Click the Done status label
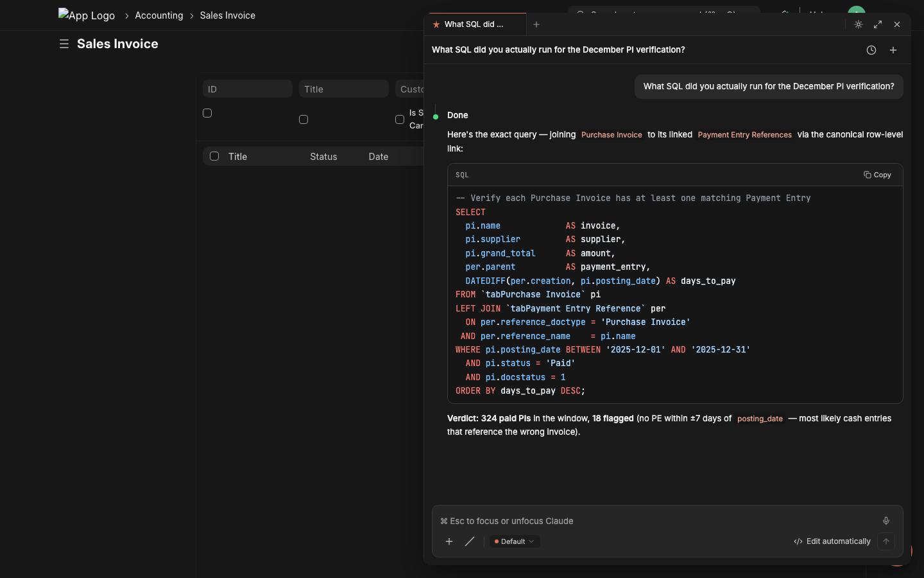Viewport: 924px width, 578px height. click(x=458, y=116)
